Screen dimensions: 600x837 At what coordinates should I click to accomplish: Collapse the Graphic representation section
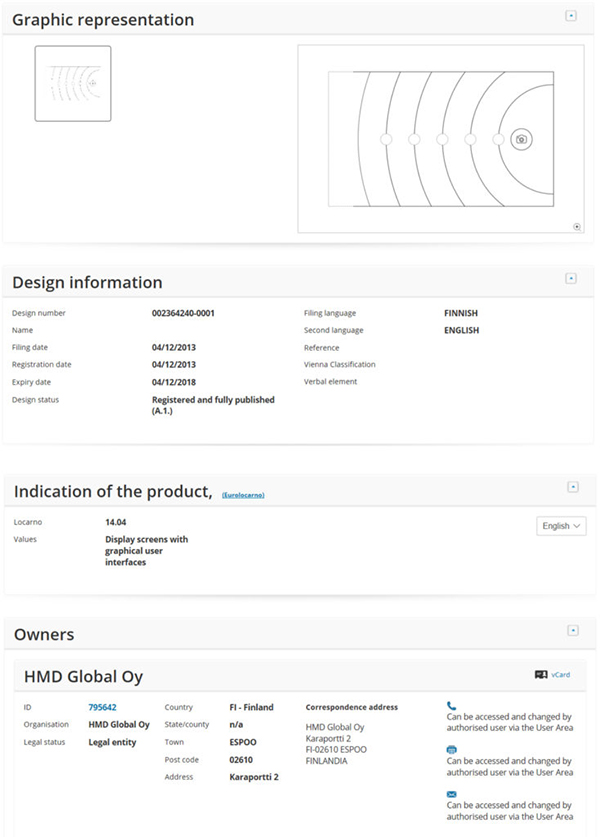point(571,16)
